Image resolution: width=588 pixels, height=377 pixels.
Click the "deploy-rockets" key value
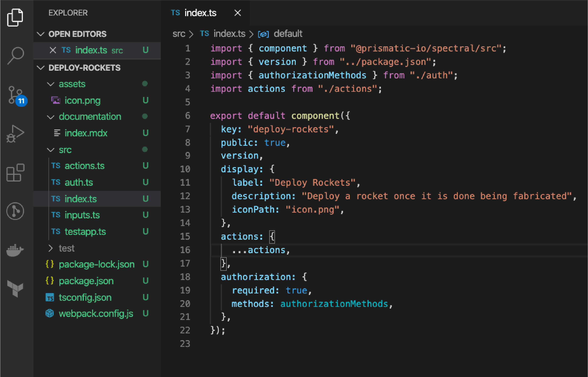point(291,129)
